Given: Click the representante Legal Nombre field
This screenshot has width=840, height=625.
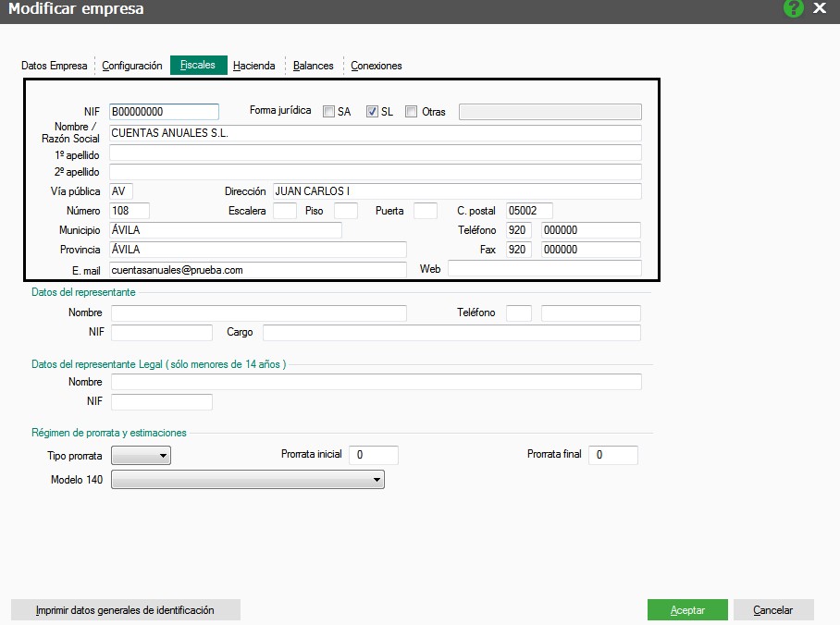Looking at the screenshot, I should (377, 382).
